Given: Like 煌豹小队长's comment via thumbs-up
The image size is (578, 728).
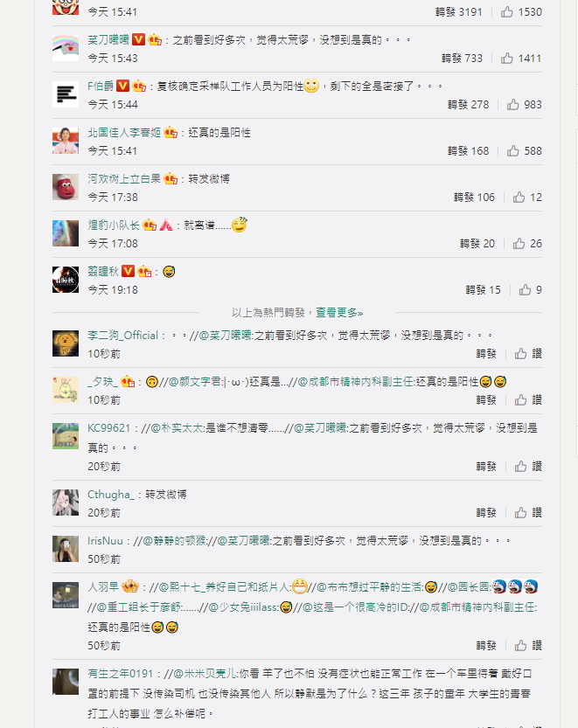Looking at the screenshot, I should coord(519,243).
